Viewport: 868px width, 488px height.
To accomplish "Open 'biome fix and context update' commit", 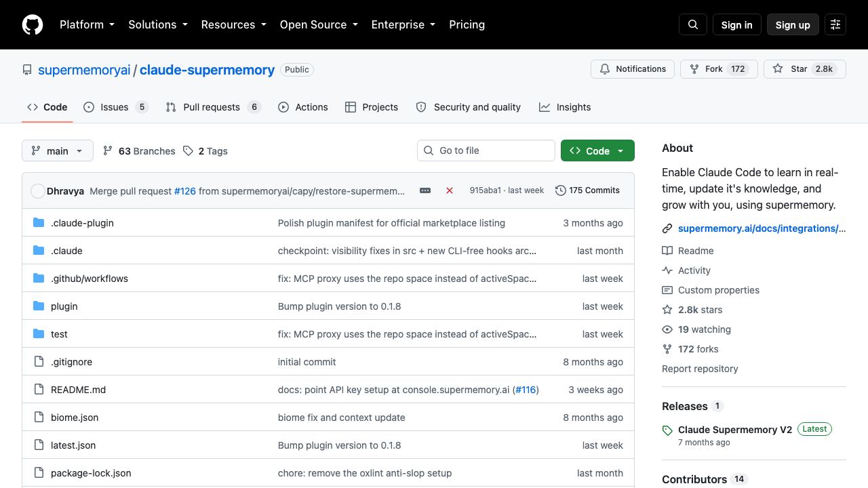I will (x=341, y=418).
